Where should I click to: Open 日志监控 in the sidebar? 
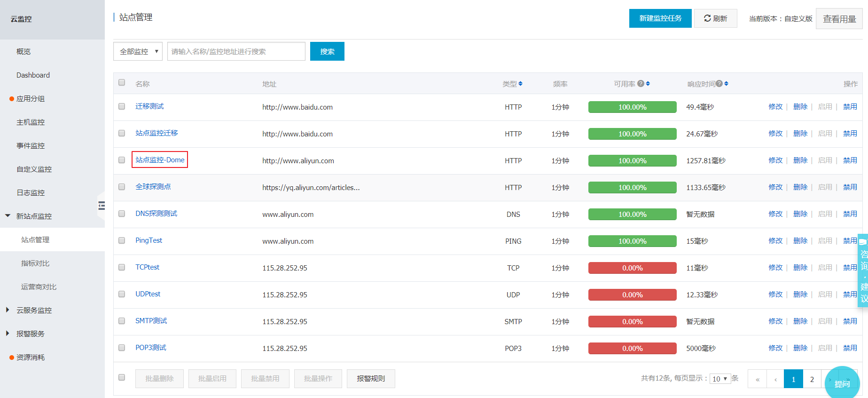pos(31,192)
